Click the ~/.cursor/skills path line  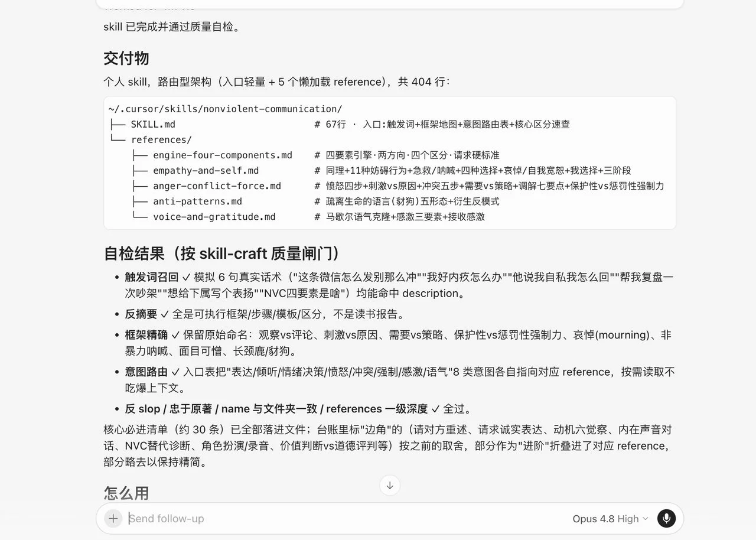[225, 109]
